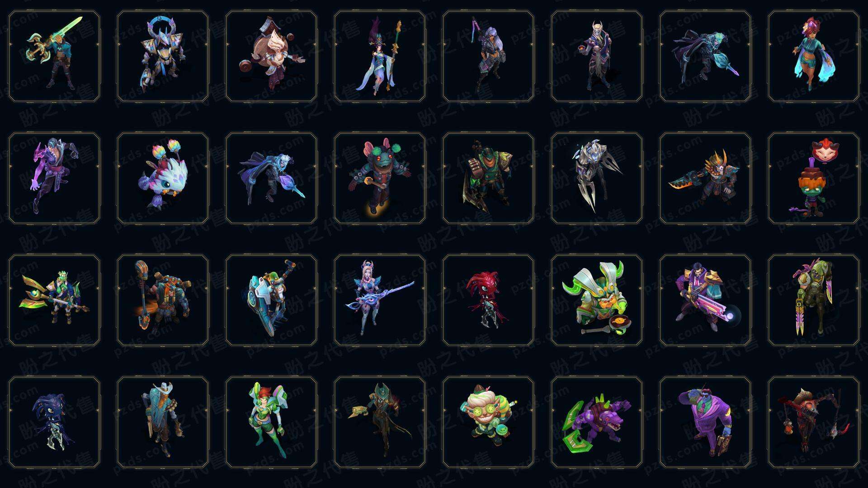Screen dimensions: 868x488
Task: Select the orange-haired girl with cyan sleeves
Action: click(x=814, y=56)
